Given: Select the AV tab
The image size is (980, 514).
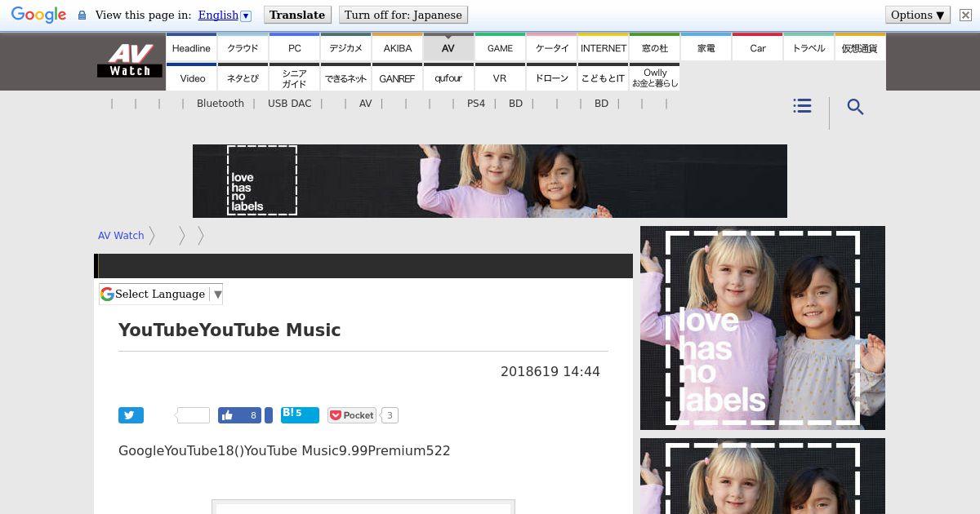Looking at the screenshot, I should pos(448,48).
